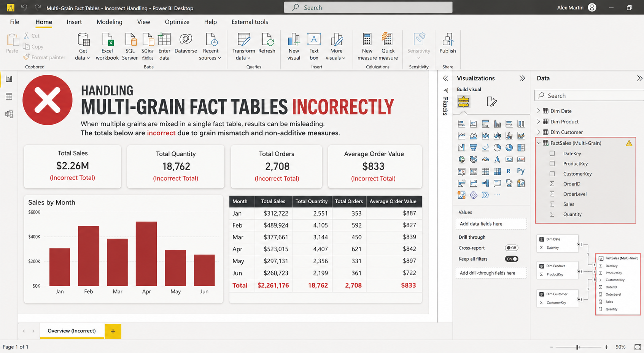This screenshot has width=644, height=353.
Task: Insert a Text box
Action: [x=314, y=46]
